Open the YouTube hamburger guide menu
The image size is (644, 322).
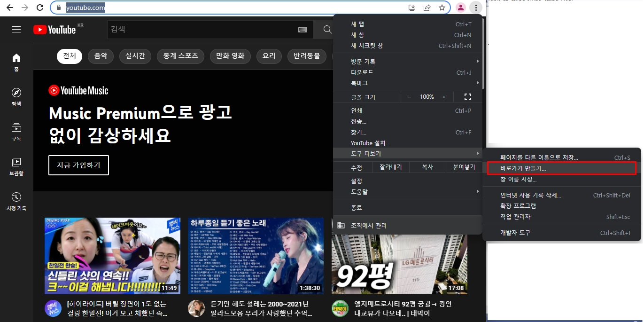16,30
